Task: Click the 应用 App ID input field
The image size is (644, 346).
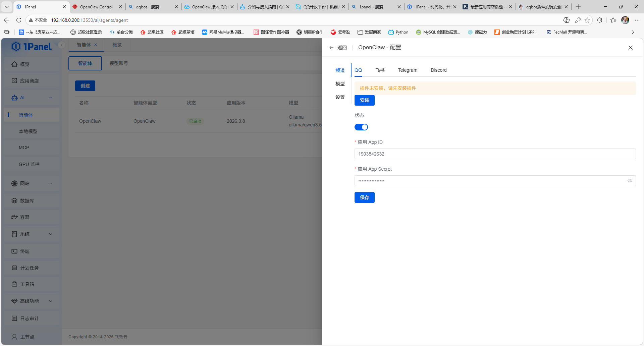Action: pyautogui.click(x=495, y=154)
